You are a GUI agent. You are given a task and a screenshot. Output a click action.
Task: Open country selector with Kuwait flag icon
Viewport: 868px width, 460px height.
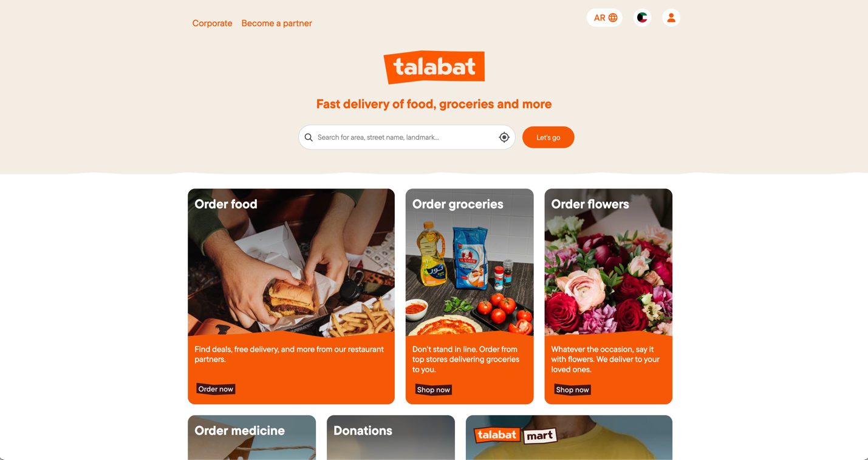point(642,18)
